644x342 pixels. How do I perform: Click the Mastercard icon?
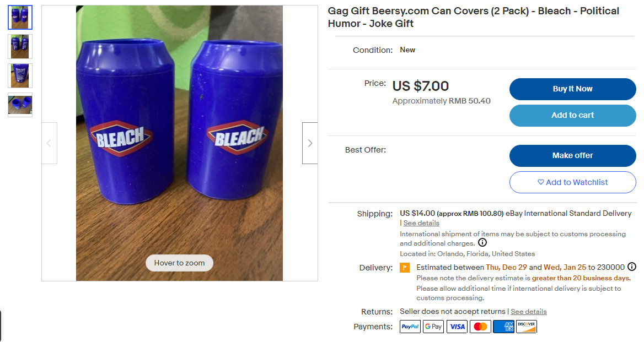[480, 327]
